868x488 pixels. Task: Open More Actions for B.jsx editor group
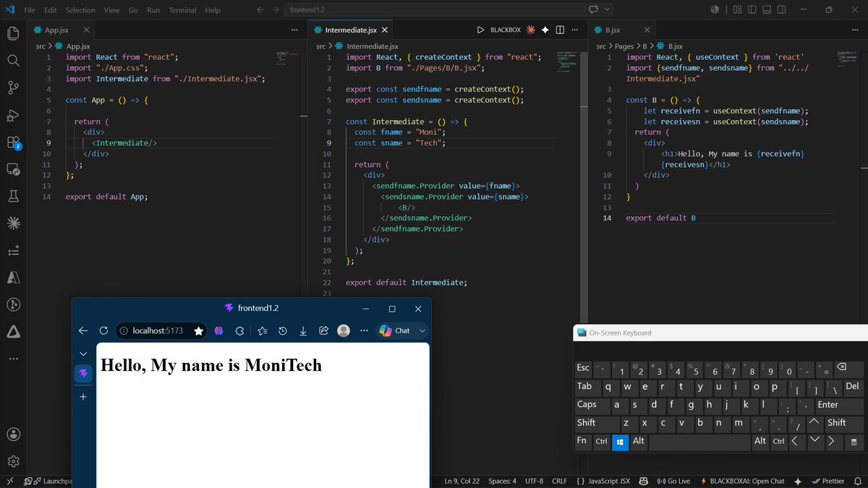click(x=854, y=30)
